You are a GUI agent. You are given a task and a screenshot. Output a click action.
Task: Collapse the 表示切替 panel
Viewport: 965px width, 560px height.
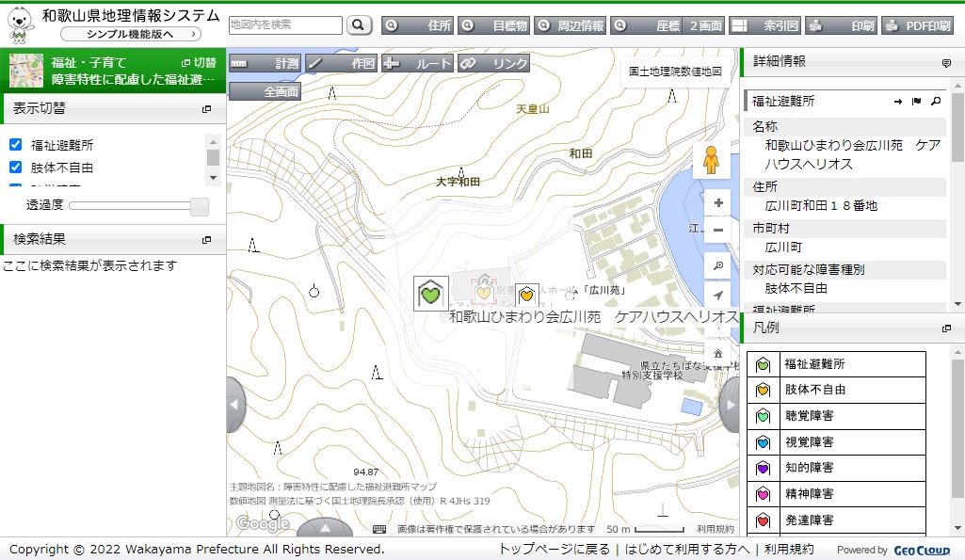(206, 109)
